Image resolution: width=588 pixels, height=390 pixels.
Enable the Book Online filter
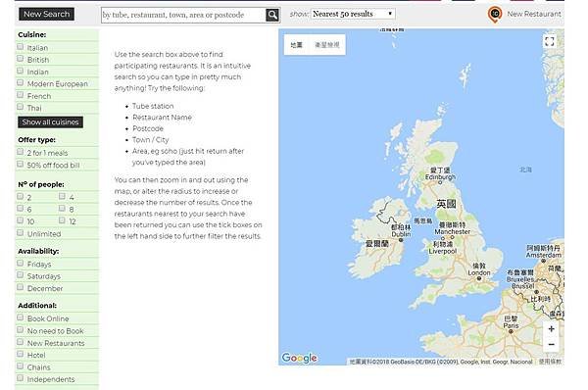pos(21,317)
